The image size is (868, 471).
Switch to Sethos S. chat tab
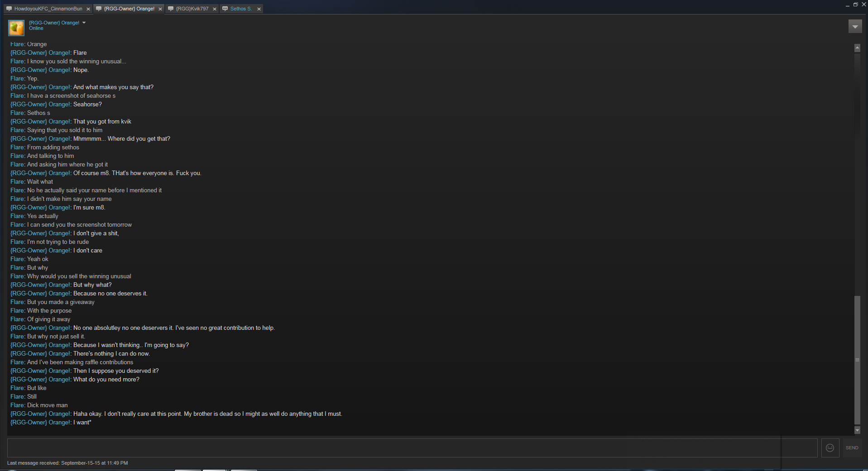point(241,9)
